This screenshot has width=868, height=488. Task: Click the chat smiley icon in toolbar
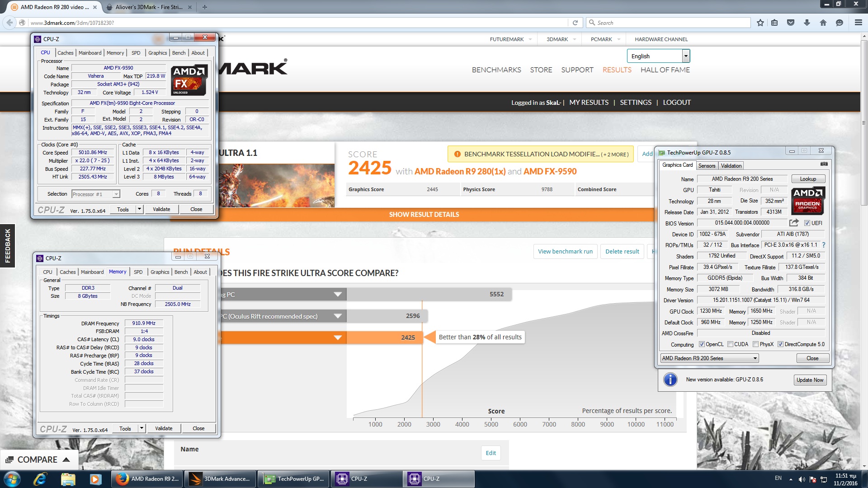coord(840,23)
